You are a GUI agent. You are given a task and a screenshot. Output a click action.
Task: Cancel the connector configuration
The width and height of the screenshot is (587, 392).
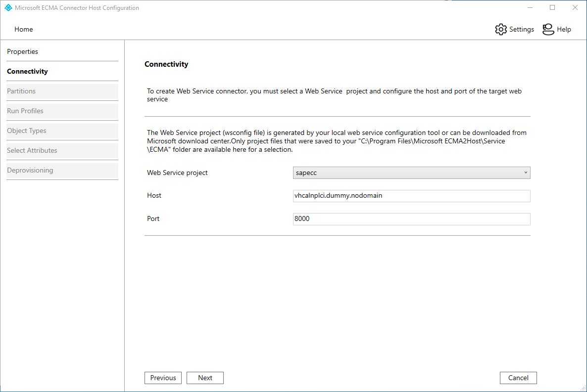[x=518, y=378]
